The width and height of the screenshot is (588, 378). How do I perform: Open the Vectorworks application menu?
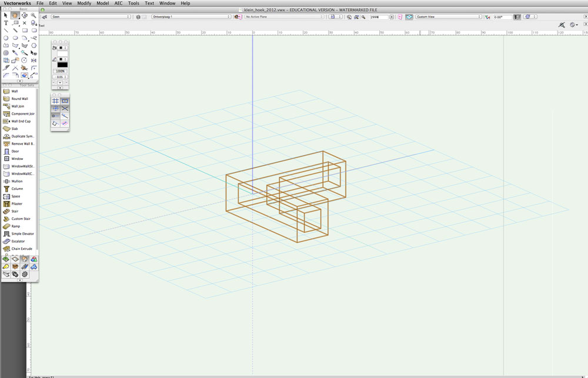17,3
